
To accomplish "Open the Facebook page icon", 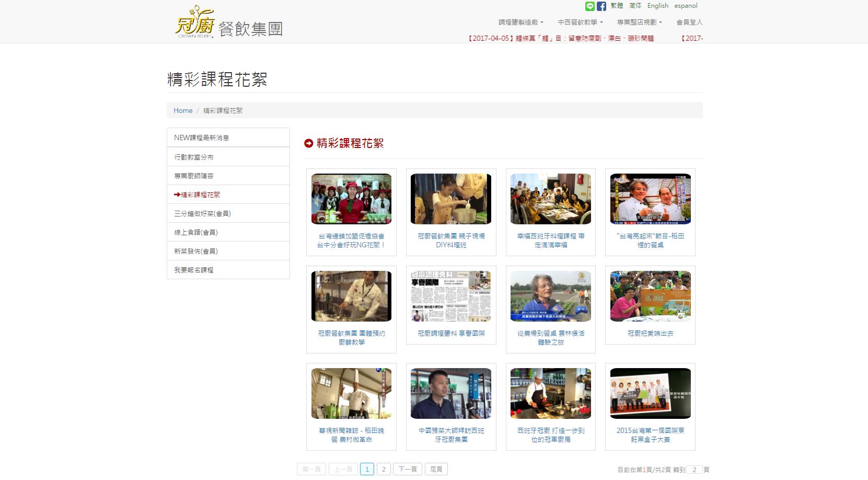I will [601, 6].
